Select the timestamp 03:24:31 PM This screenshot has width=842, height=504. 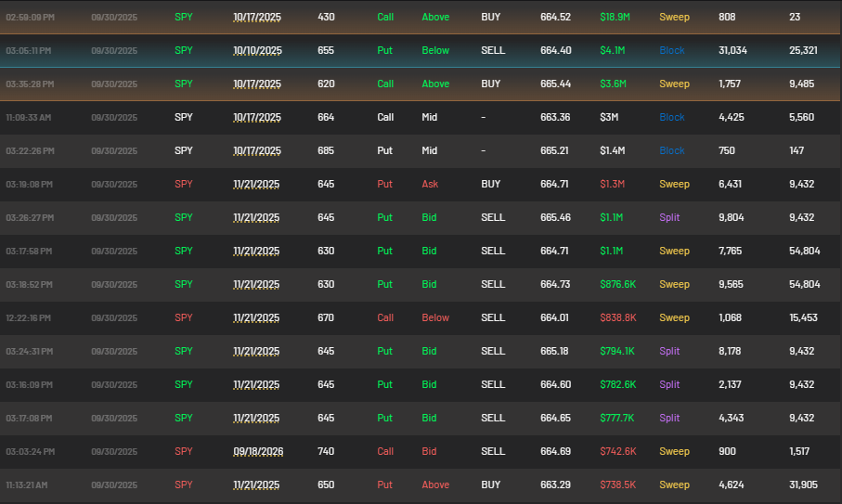point(30,351)
